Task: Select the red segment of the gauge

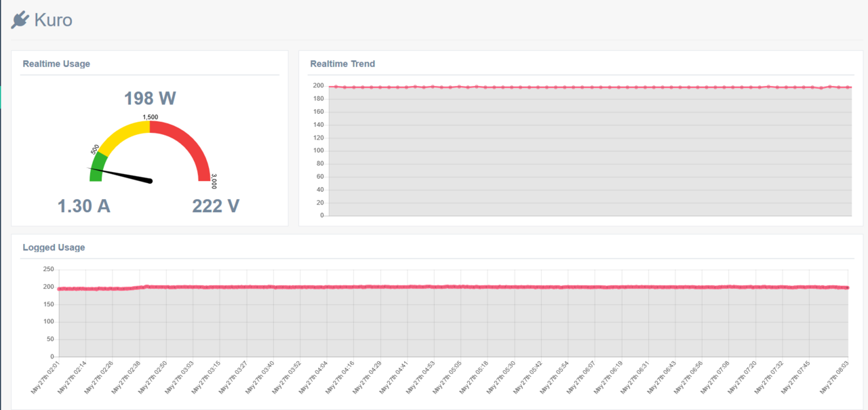Action: tap(189, 142)
